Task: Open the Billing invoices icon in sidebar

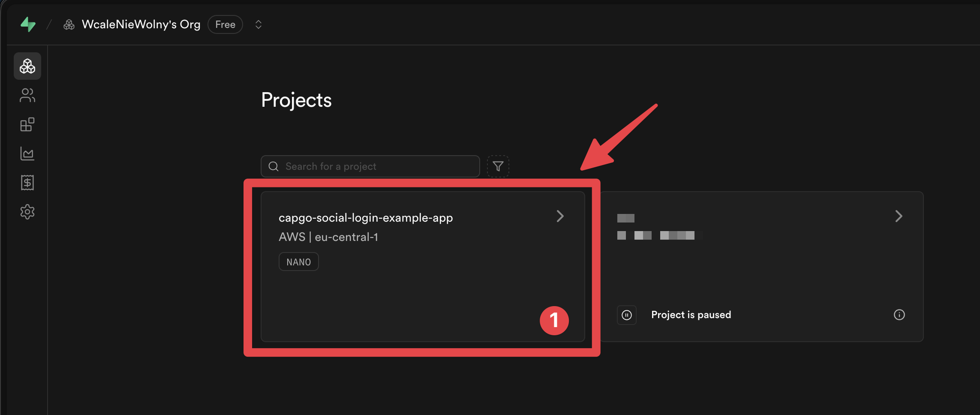Action: point(27,183)
